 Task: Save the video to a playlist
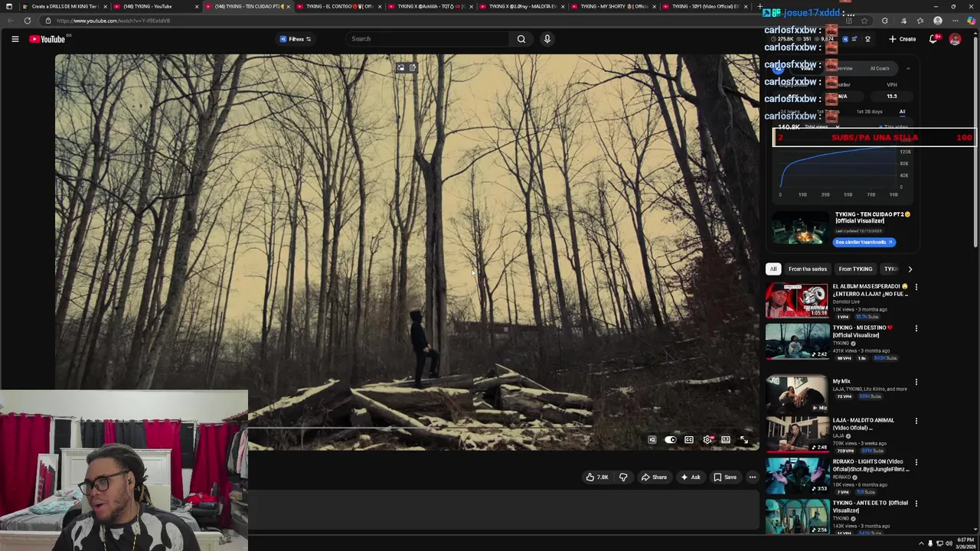pyautogui.click(x=725, y=478)
